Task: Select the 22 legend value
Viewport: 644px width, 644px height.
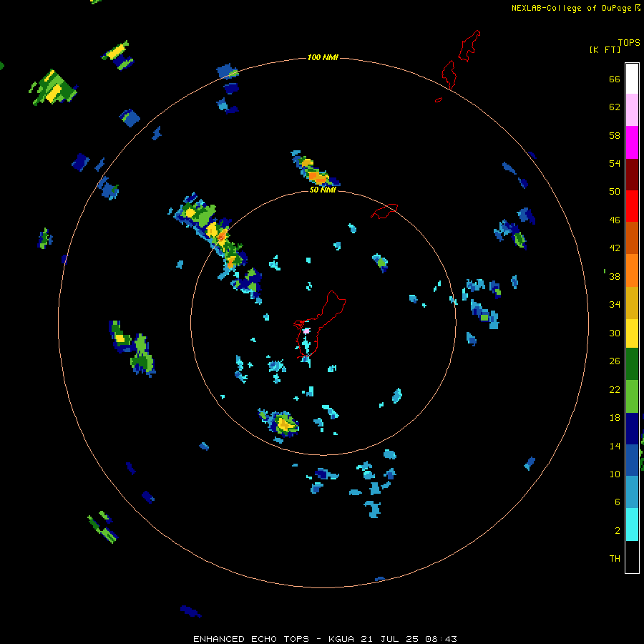Action: tap(615, 389)
